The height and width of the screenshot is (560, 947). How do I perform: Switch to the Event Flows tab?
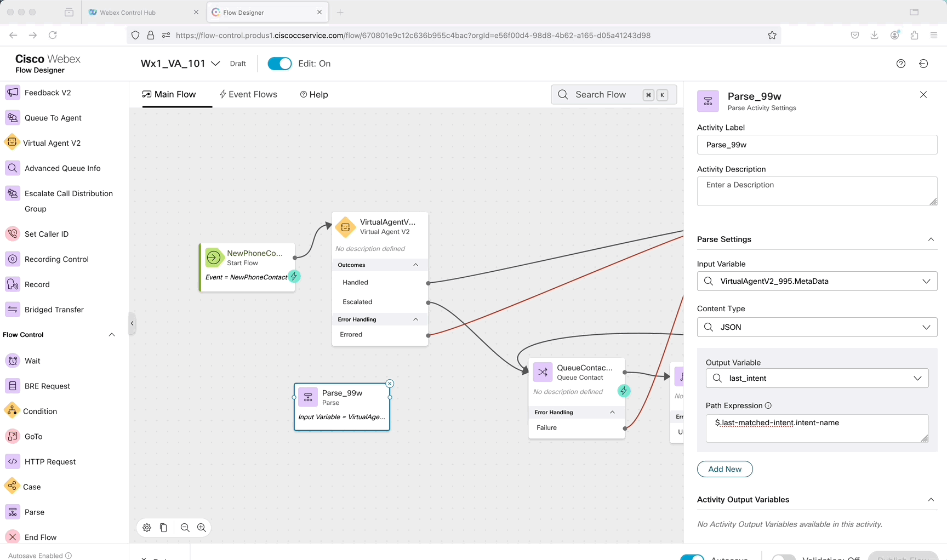[x=248, y=94]
